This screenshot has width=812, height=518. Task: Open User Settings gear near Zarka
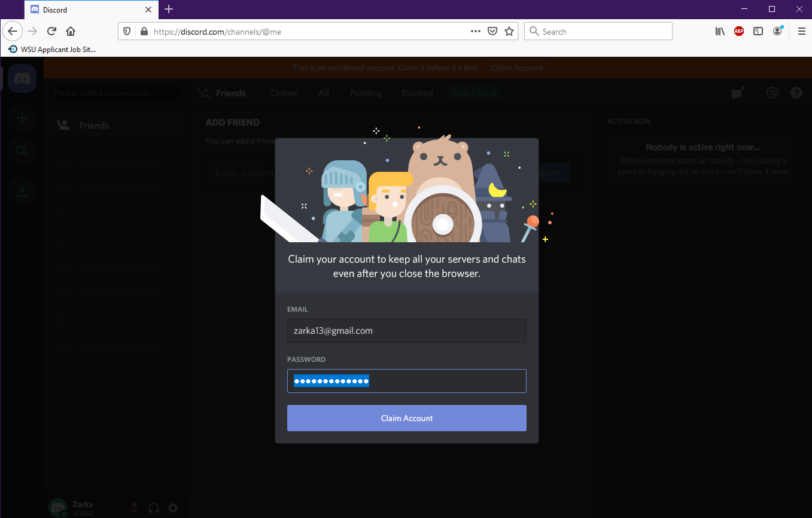[x=173, y=507]
